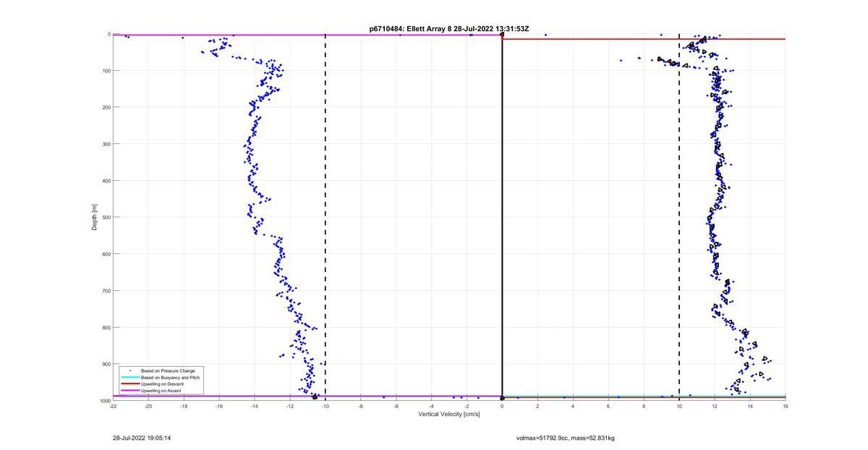Click the x-axis tick label '-12'
868x450 pixels.
point(290,406)
